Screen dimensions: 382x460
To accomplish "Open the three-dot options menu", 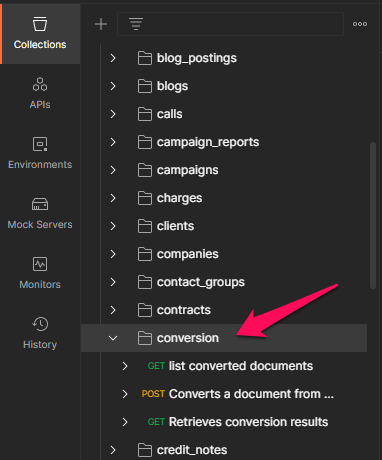I will pos(360,24).
